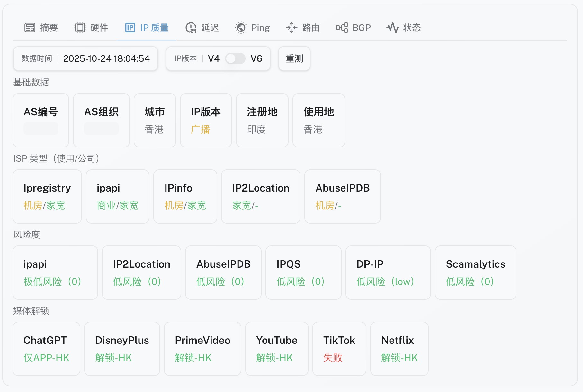
Task: Click the Ping globe icon
Action: click(x=241, y=28)
